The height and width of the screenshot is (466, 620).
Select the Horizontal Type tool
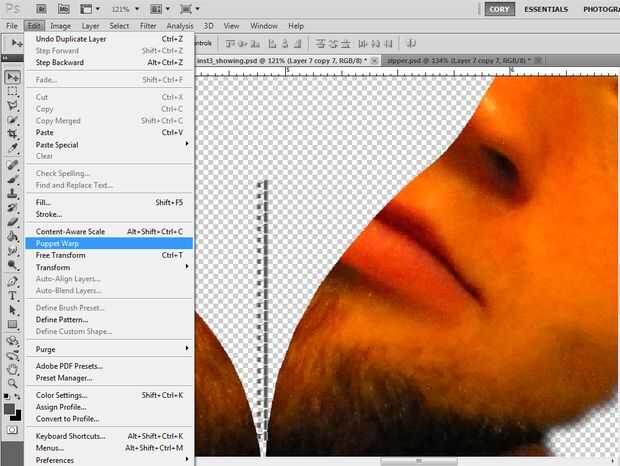[12, 296]
